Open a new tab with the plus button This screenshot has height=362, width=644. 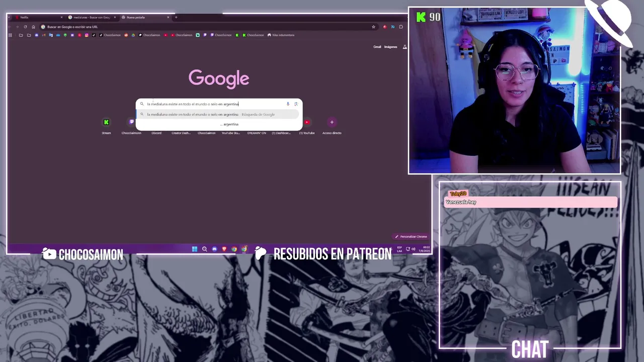click(176, 17)
